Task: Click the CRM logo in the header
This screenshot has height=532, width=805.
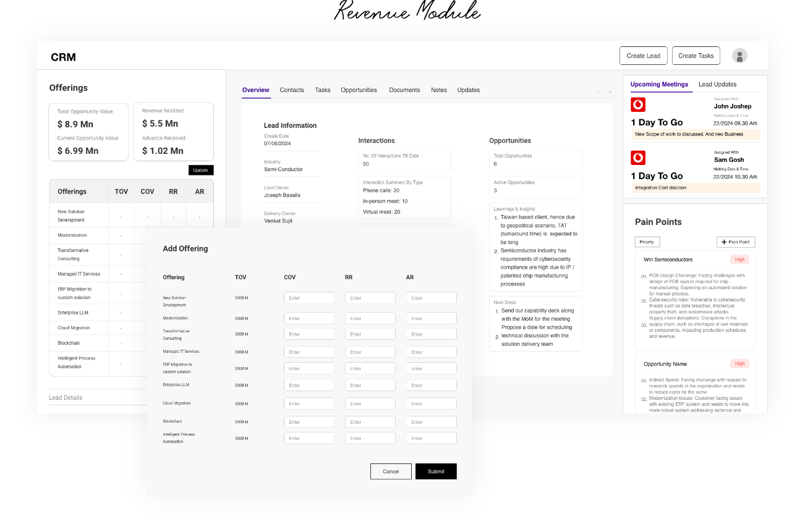Action: 63,57
